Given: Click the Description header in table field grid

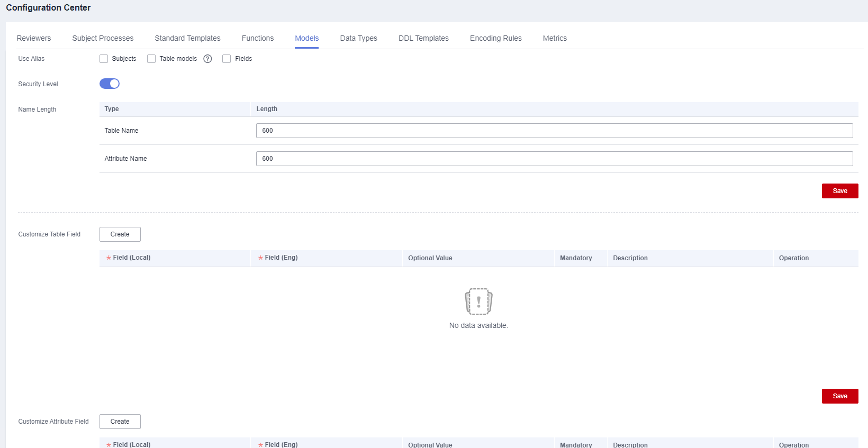Looking at the screenshot, I should click(x=630, y=258).
